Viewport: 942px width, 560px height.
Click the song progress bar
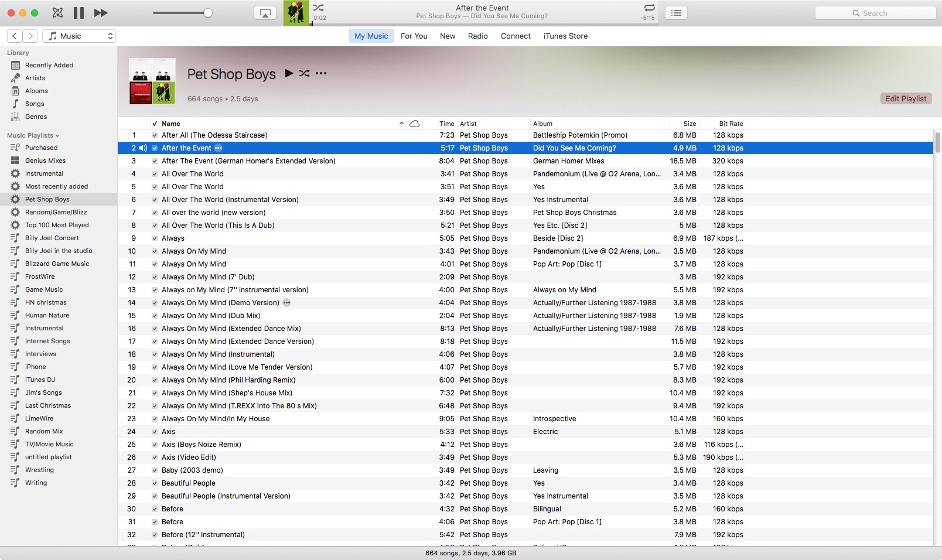coord(485,25)
